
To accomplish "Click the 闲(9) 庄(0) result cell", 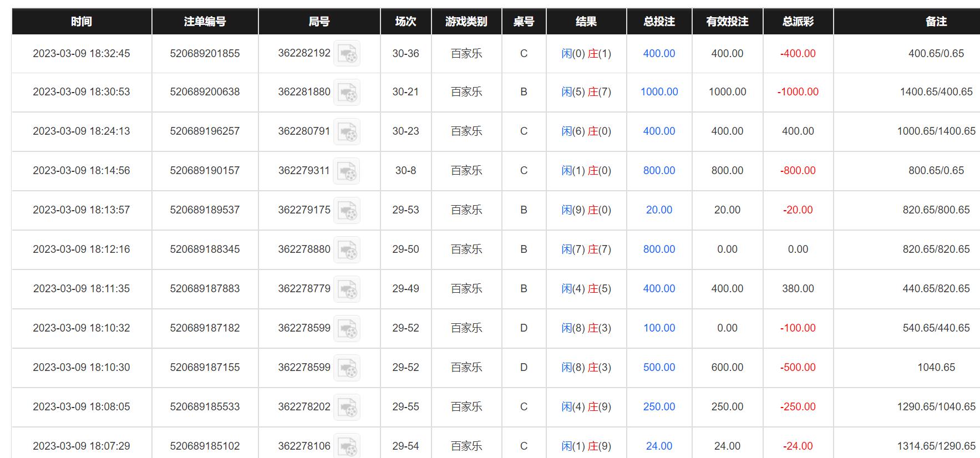I will tap(586, 210).
